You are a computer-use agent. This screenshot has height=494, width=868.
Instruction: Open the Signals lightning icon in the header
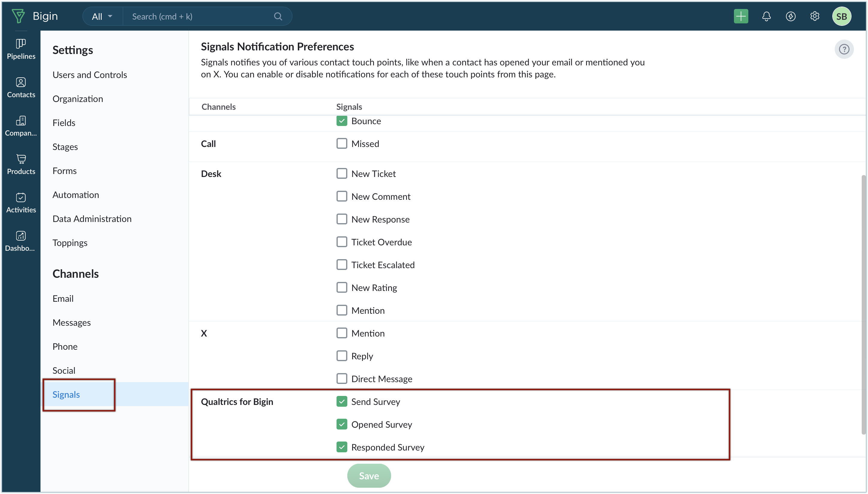[790, 16]
